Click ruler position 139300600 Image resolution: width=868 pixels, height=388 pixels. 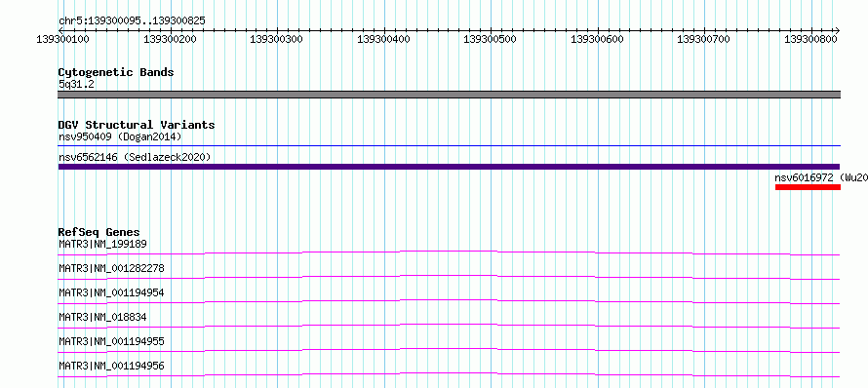point(598,39)
